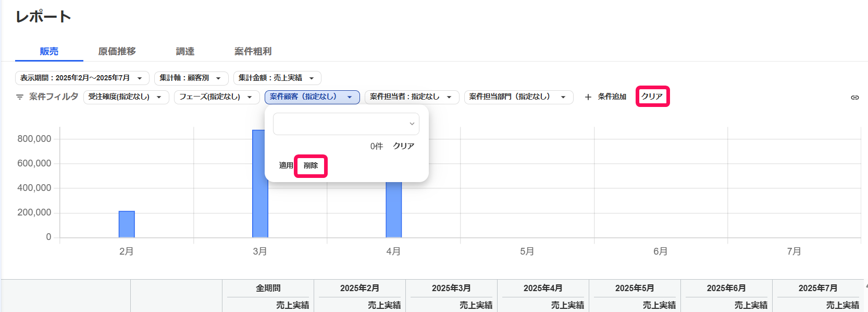The height and width of the screenshot is (312, 868).
Task: Click 削除 in the popup
Action: click(x=311, y=166)
